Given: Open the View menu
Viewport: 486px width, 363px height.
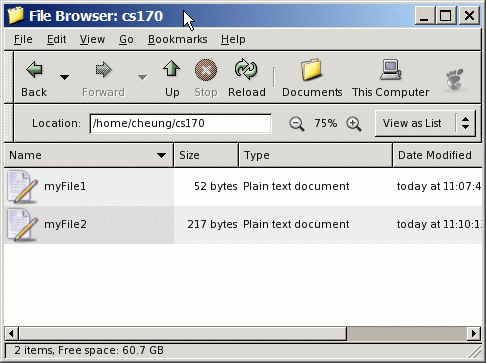Looking at the screenshot, I should pyautogui.click(x=92, y=39).
